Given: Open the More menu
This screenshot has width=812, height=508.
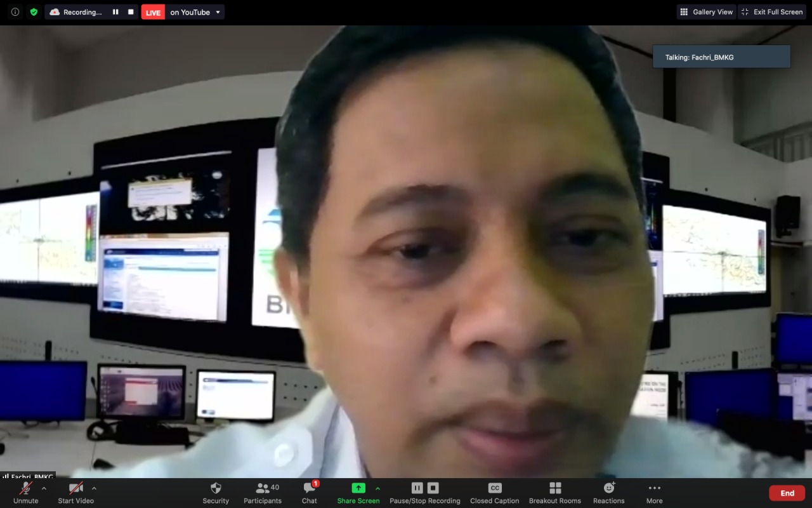Looking at the screenshot, I should [654, 491].
